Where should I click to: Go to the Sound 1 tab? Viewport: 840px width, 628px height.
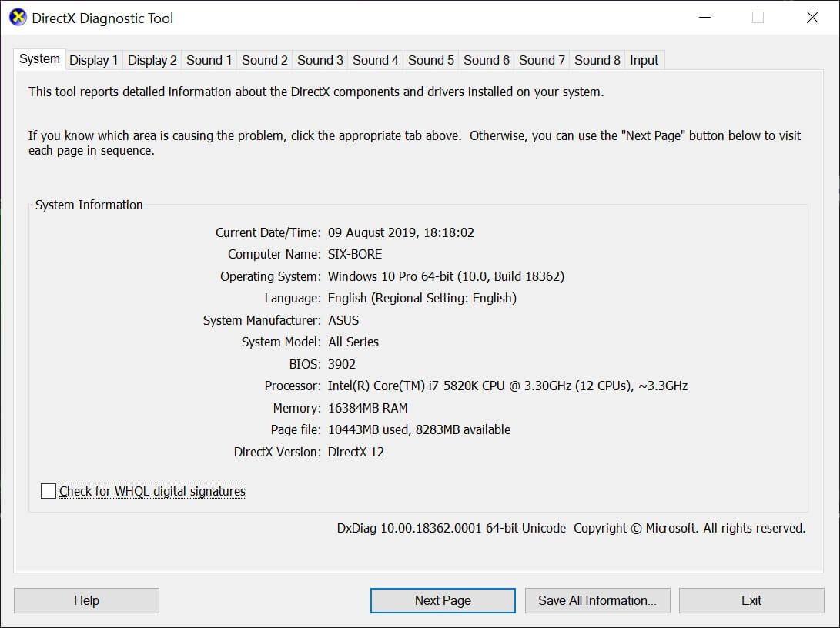(x=209, y=60)
